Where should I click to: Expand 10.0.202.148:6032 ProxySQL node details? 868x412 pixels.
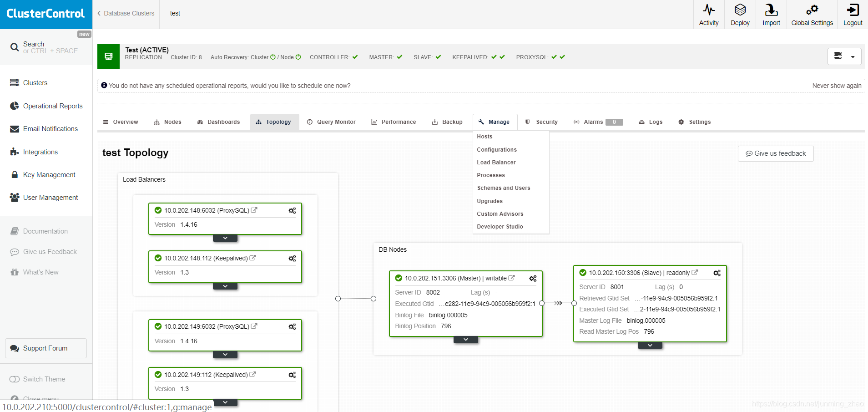(x=225, y=238)
